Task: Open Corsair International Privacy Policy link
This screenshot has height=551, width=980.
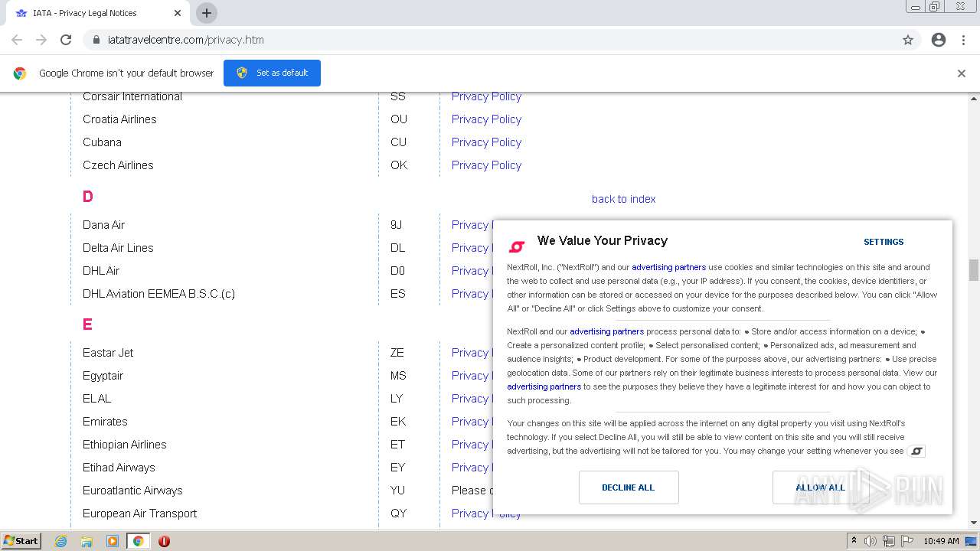Action: click(x=486, y=96)
